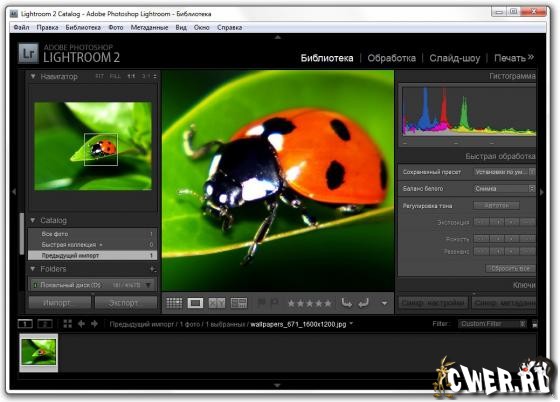Select main window display button 1

(x=25, y=324)
